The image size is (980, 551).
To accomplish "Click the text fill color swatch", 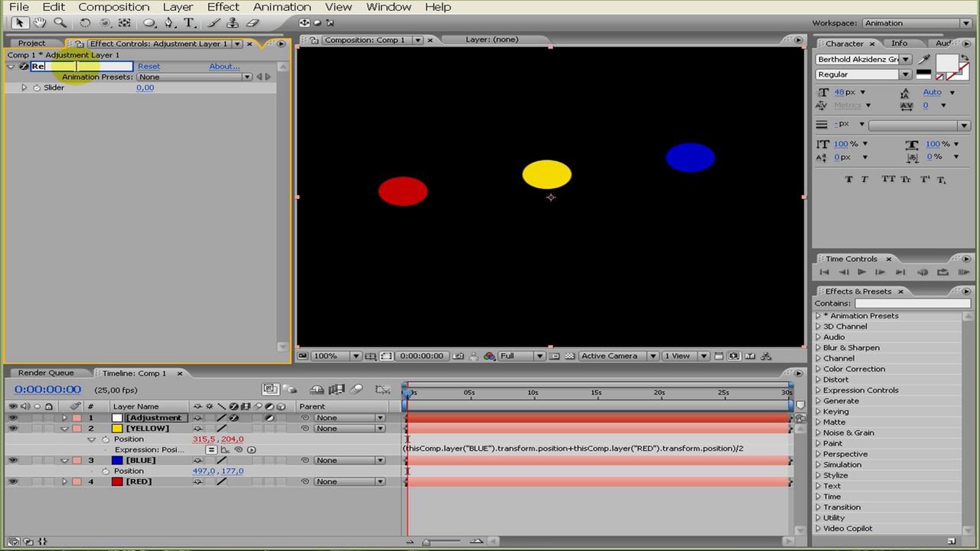I will click(947, 64).
